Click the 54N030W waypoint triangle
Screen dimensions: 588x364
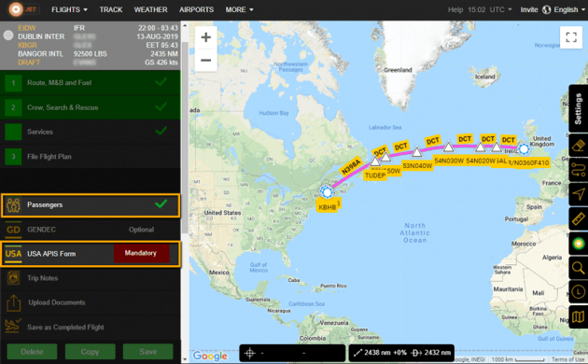449,147
